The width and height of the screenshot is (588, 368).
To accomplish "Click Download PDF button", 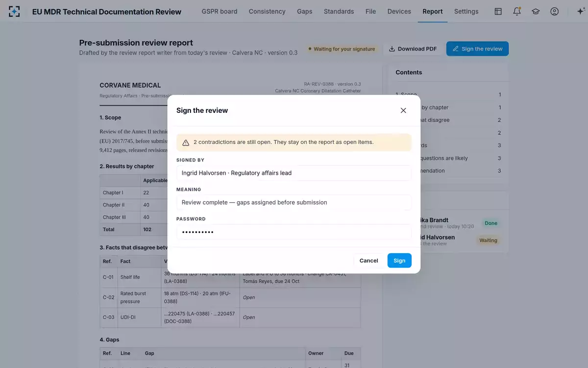I will [413, 49].
